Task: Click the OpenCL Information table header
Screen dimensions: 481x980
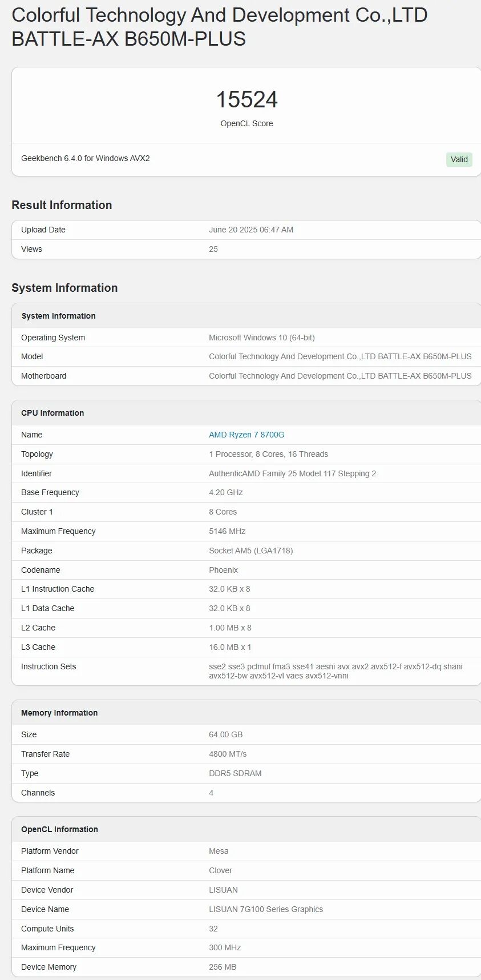Action: 59,829
